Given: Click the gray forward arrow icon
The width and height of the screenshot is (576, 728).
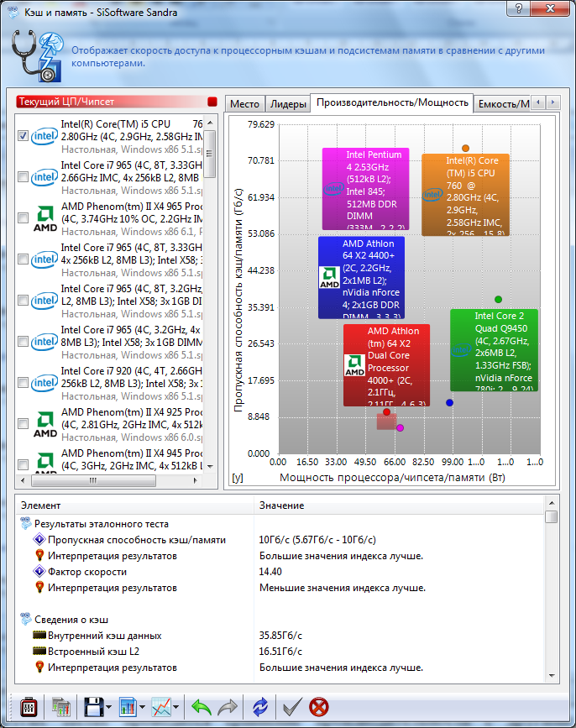Looking at the screenshot, I should (228, 707).
